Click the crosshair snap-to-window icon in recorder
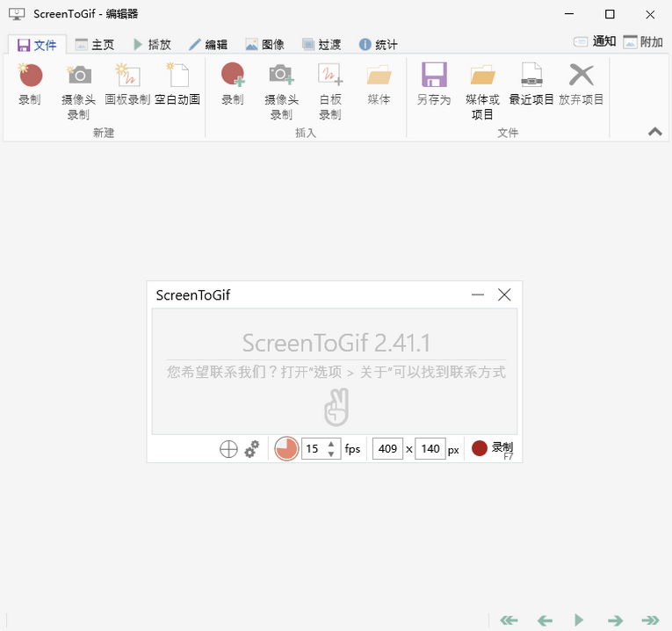 228,449
